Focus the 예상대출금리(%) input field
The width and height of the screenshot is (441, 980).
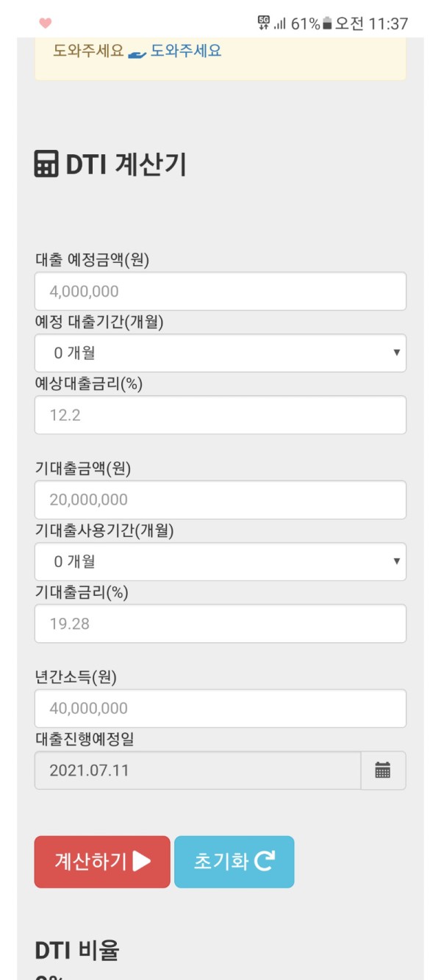pos(220,415)
